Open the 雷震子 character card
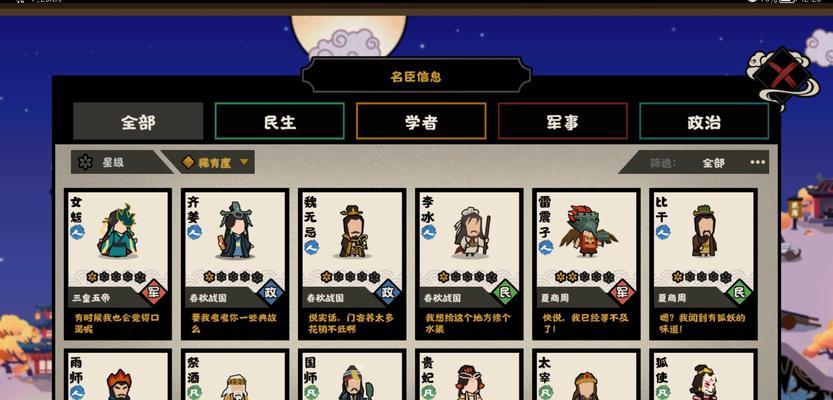Viewport: 833px width, 400px height. tap(586, 264)
